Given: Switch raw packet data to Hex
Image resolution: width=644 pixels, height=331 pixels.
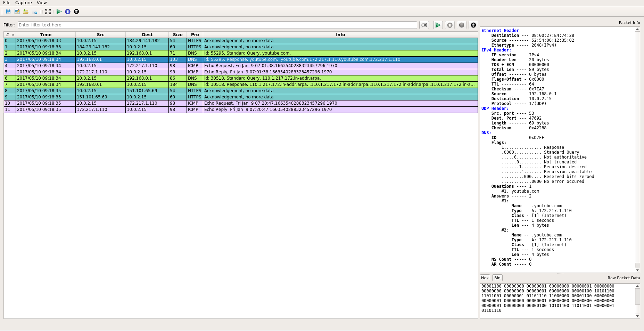Looking at the screenshot, I should 485,278.
